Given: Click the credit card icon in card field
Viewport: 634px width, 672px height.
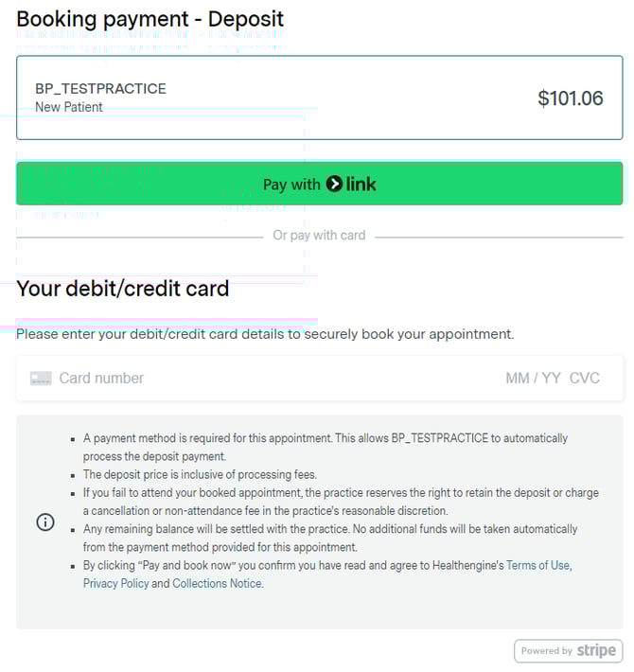Looking at the screenshot, I should coord(41,379).
